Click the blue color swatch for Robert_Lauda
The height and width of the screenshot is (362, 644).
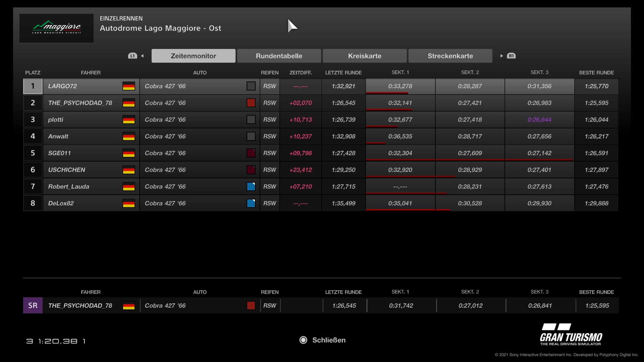click(x=251, y=187)
